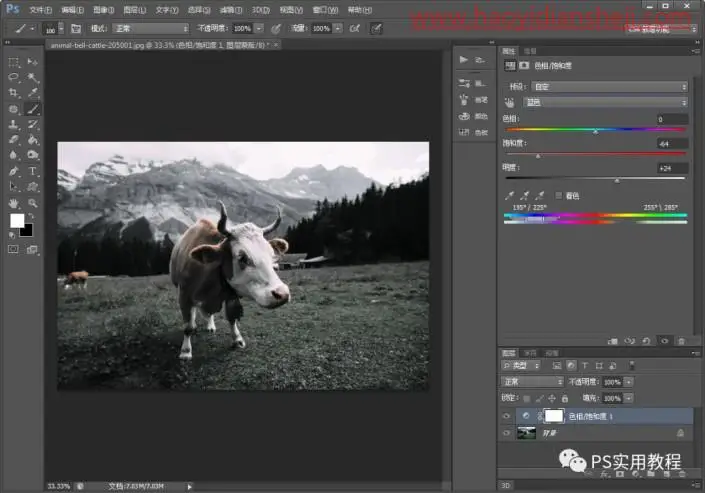Open the 窗口(W) menu
This screenshot has width=705, height=493.
pyautogui.click(x=325, y=9)
